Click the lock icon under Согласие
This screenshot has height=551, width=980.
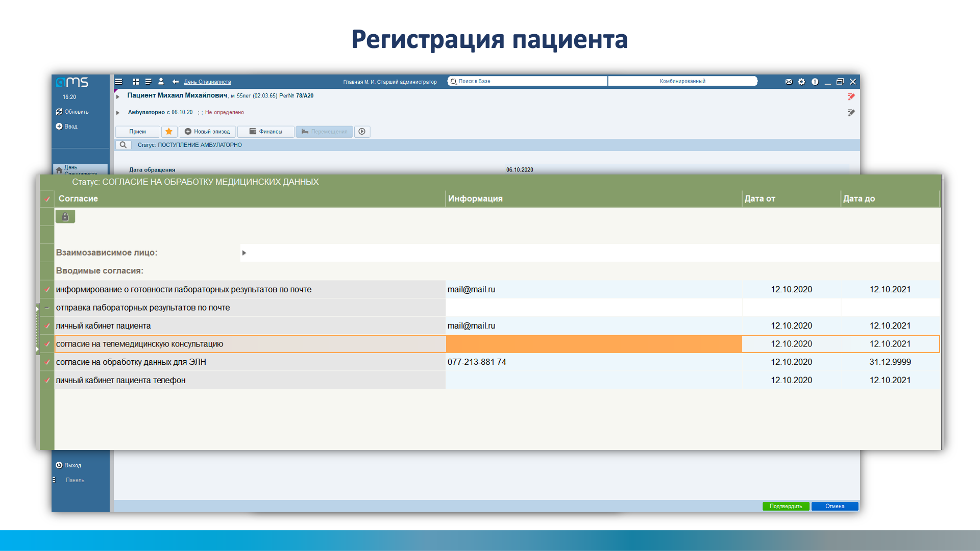(65, 217)
